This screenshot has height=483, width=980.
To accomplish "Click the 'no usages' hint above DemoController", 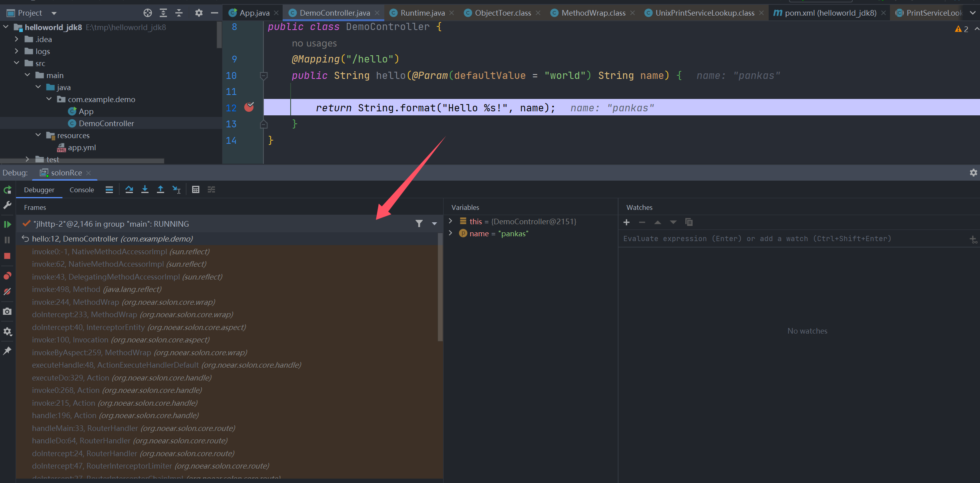I will [x=314, y=43].
